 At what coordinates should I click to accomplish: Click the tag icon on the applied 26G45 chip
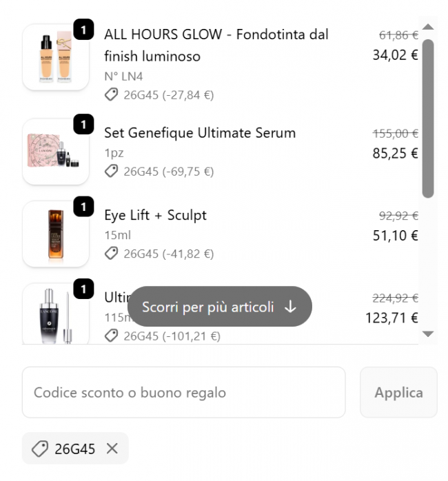[x=40, y=449]
